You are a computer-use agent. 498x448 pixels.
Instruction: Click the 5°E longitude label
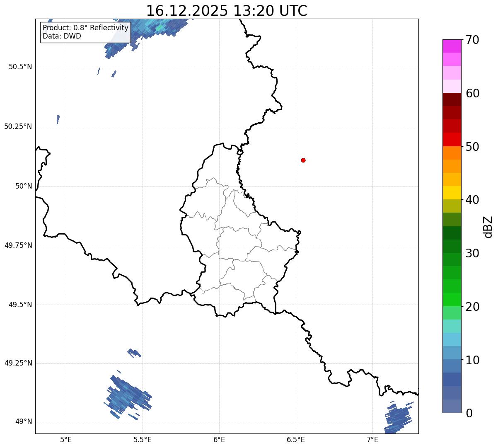coord(66,439)
